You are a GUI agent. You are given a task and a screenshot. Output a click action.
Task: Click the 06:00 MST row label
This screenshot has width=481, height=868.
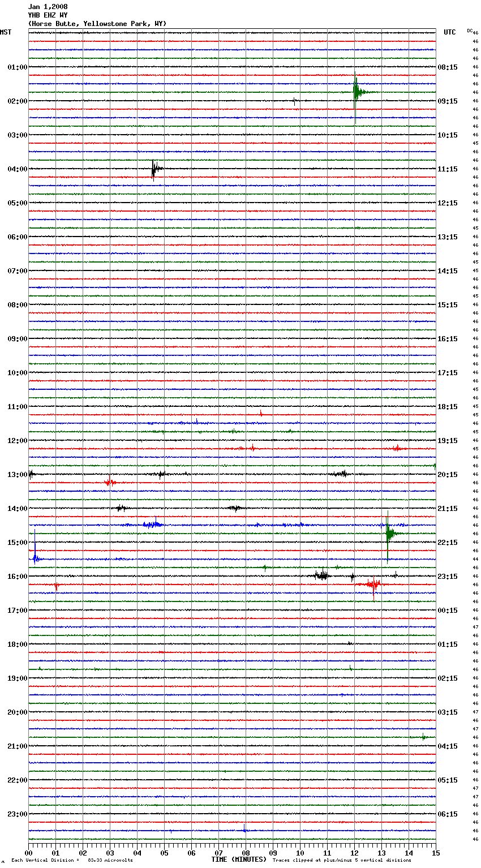(17, 237)
